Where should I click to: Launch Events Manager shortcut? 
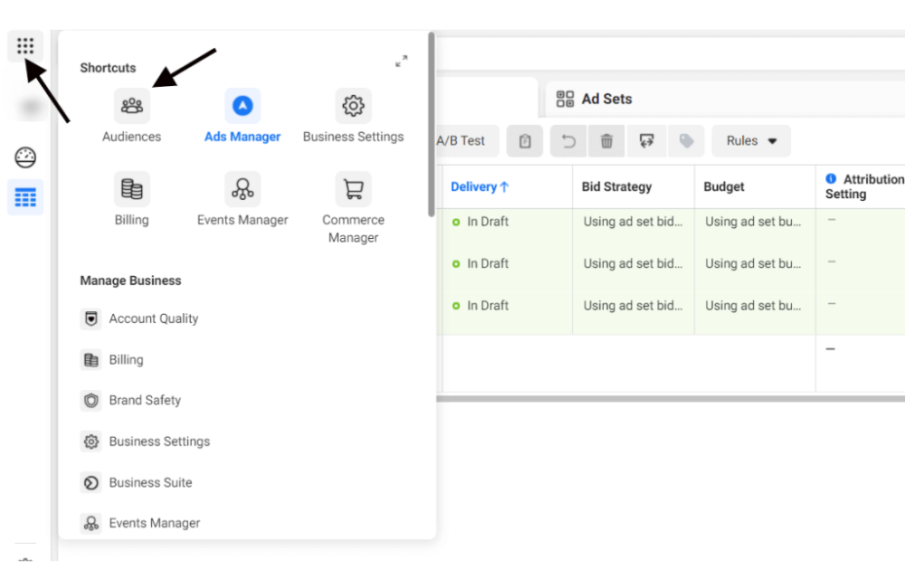tap(243, 189)
